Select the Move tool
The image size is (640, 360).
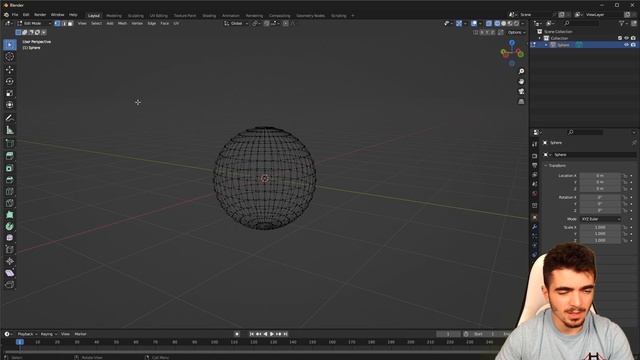(10, 69)
